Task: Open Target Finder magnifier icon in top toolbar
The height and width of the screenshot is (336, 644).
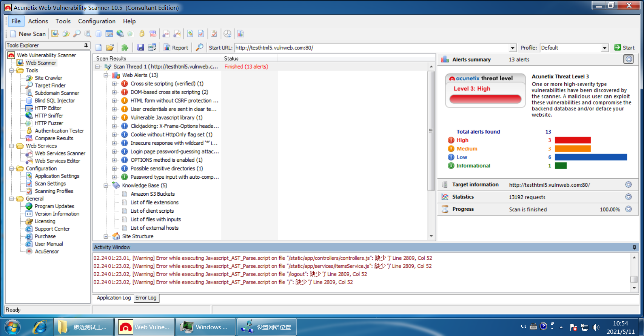Action: (77, 34)
